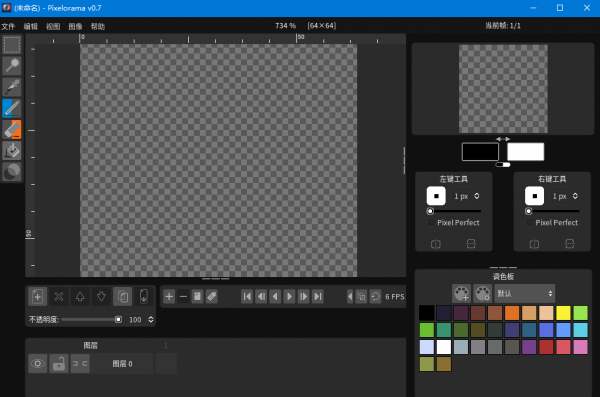This screenshot has height=397, width=600.
Task: Toggle visibility of 图层 0
Action: [x=38, y=363]
